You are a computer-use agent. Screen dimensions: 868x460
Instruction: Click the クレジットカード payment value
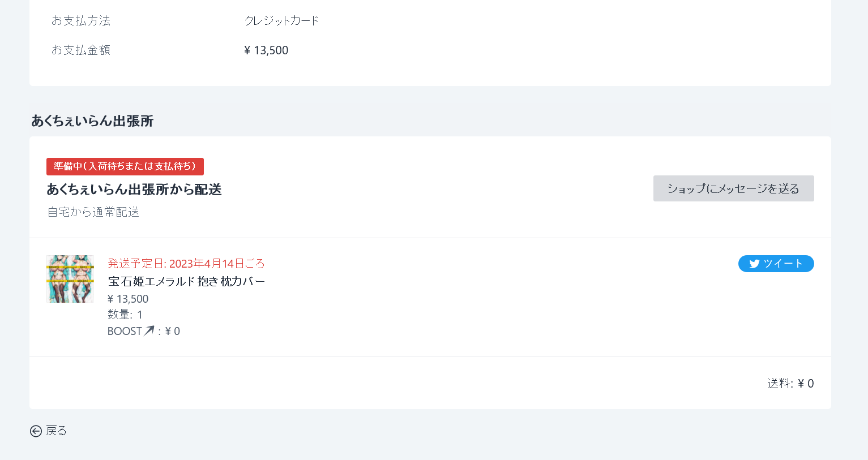point(282,20)
